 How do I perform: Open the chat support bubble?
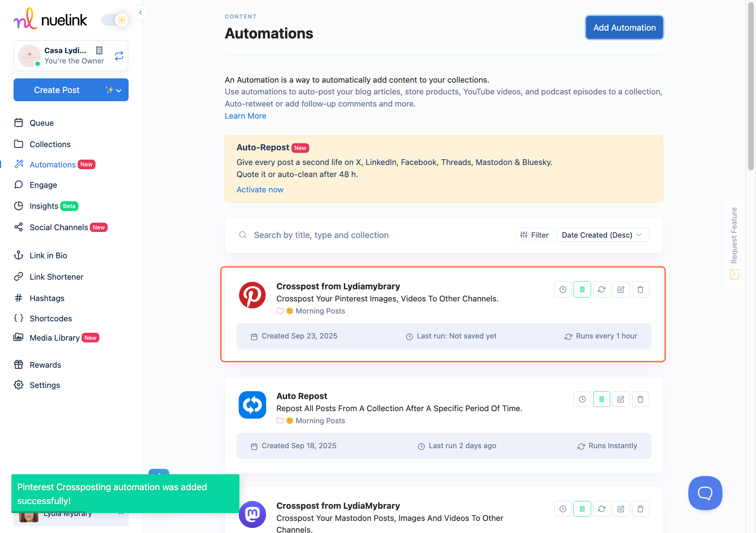[x=705, y=493]
